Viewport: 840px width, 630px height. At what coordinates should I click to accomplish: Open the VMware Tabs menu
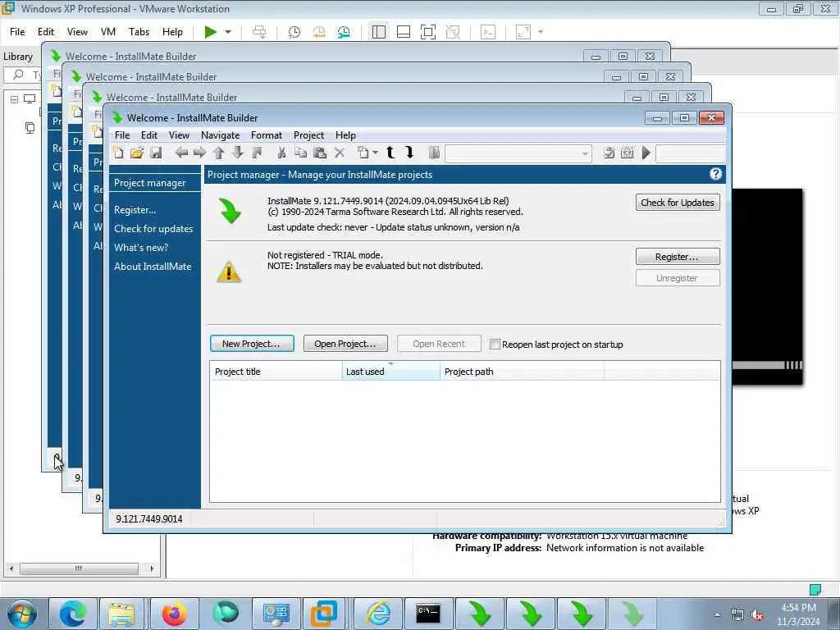139,32
